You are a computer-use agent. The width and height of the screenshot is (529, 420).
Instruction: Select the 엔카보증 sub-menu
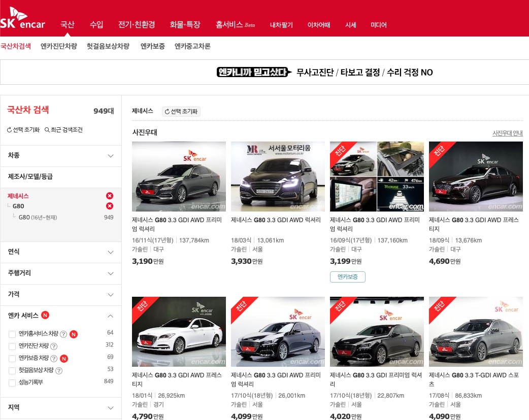152,46
